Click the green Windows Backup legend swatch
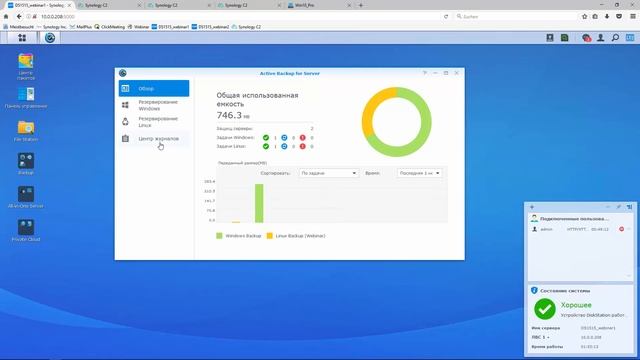This screenshot has width=640, height=360. tap(219, 236)
